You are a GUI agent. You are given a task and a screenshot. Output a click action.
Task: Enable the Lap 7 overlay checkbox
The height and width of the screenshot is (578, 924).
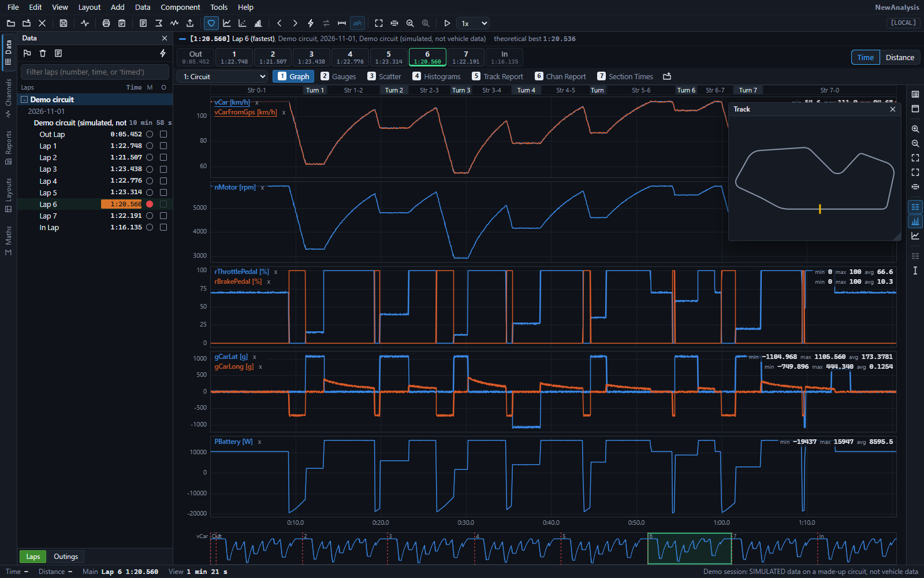click(163, 216)
